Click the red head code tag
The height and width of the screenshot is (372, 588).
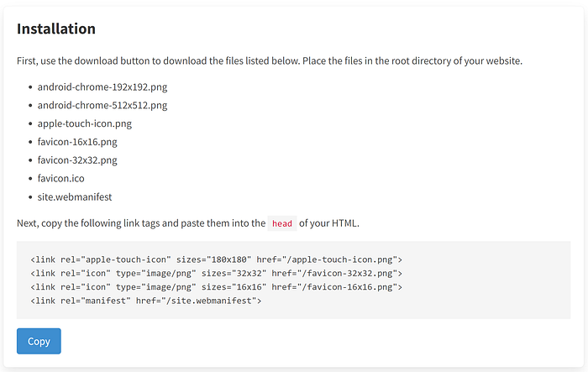[x=282, y=223]
